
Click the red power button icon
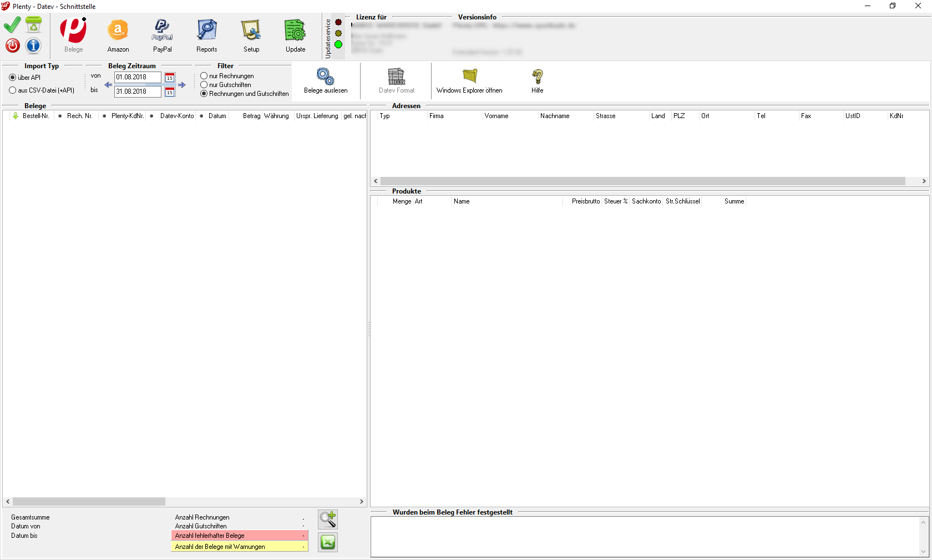13,45
